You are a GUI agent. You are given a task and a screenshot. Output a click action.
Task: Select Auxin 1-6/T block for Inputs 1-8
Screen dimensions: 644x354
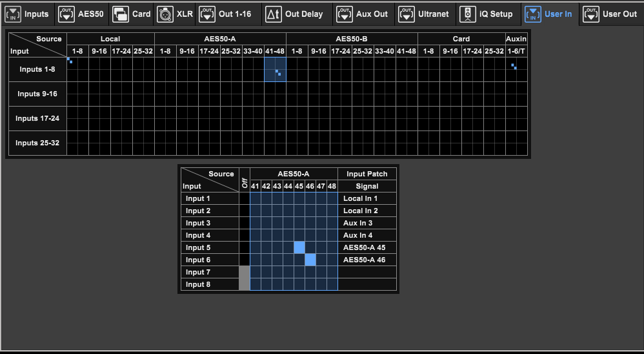point(516,70)
